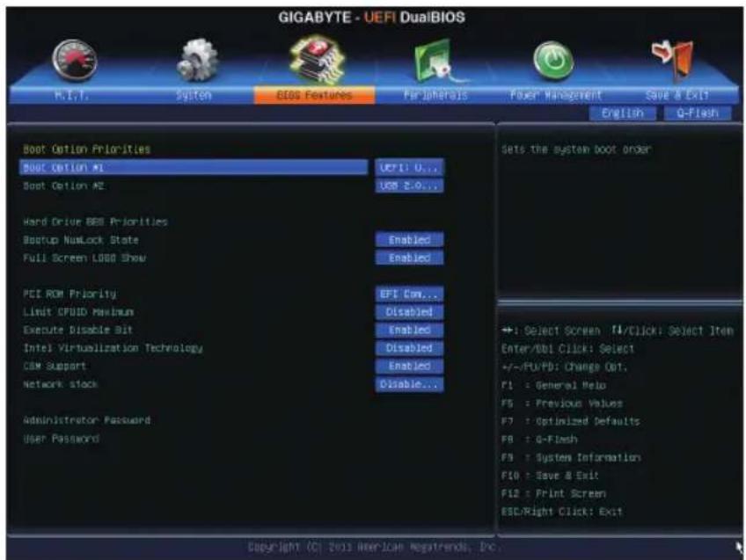Click the F12 Print Screen line
Image resolution: width=746 pixels, height=560 pixels.
point(554,494)
